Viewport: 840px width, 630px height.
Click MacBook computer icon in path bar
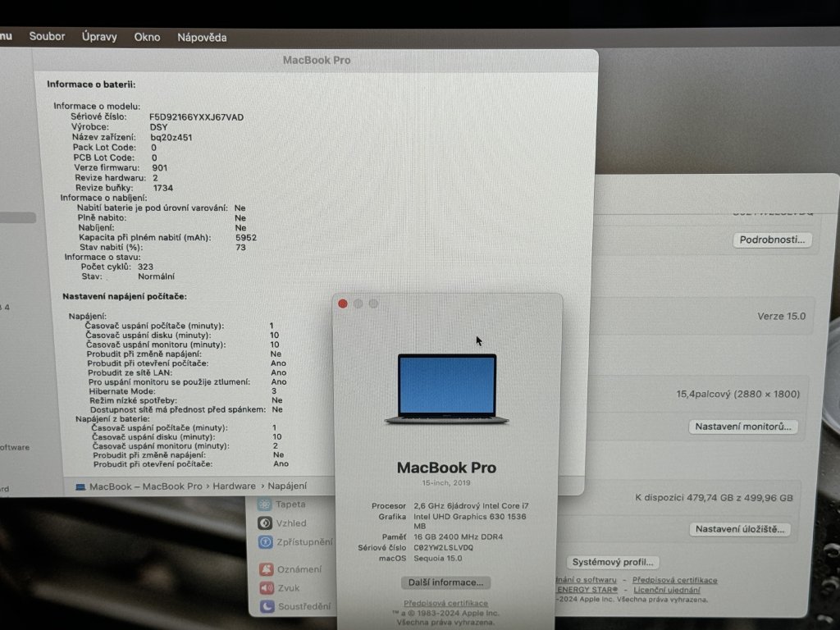coord(80,486)
